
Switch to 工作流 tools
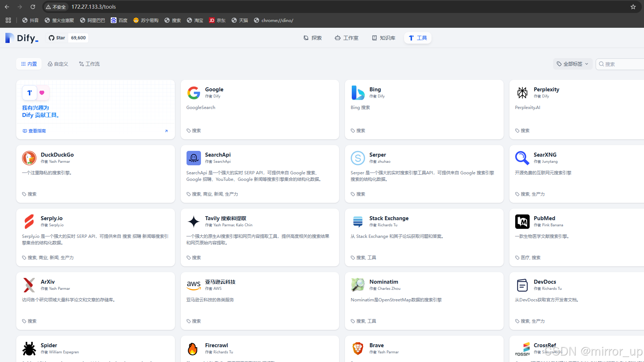pos(89,64)
